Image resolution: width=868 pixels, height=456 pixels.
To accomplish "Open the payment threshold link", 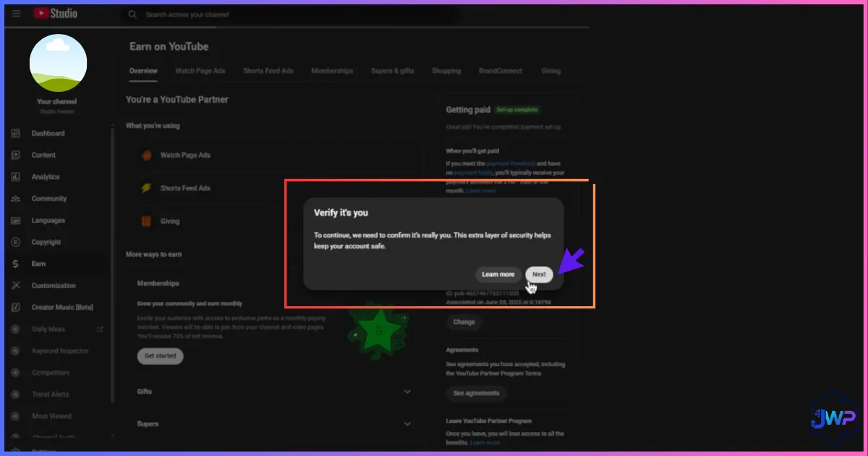I will (x=511, y=164).
